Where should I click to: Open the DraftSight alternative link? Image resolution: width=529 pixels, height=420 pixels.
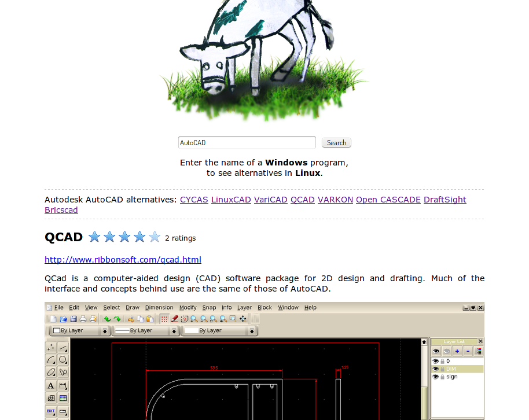click(x=445, y=200)
